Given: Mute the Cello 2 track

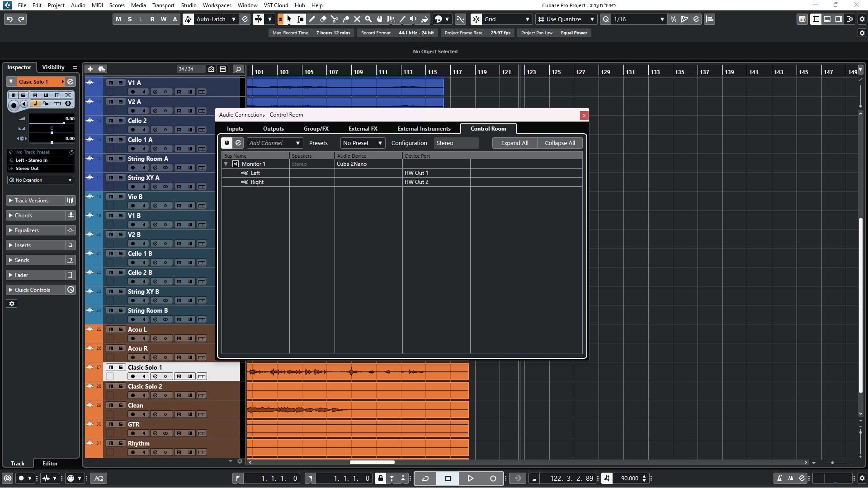Looking at the screenshot, I should tap(111, 121).
